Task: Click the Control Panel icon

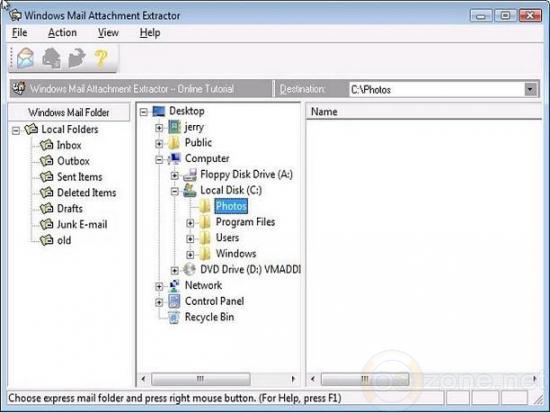Action: (174, 301)
